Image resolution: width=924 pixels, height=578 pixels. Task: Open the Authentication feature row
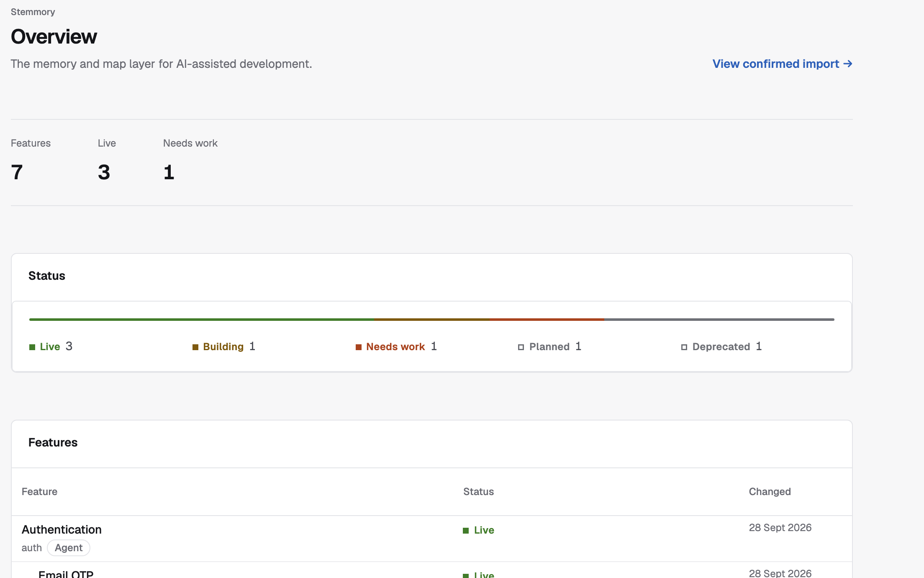432,539
